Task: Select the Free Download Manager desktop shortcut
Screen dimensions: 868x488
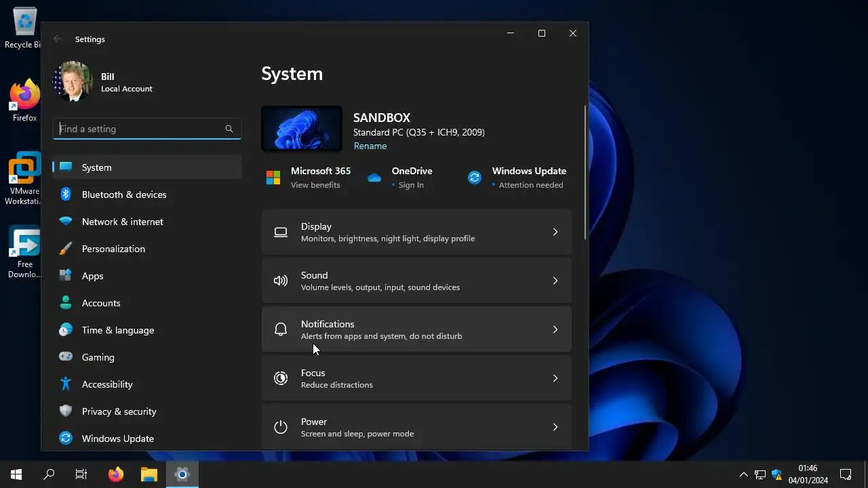Action: (24, 251)
